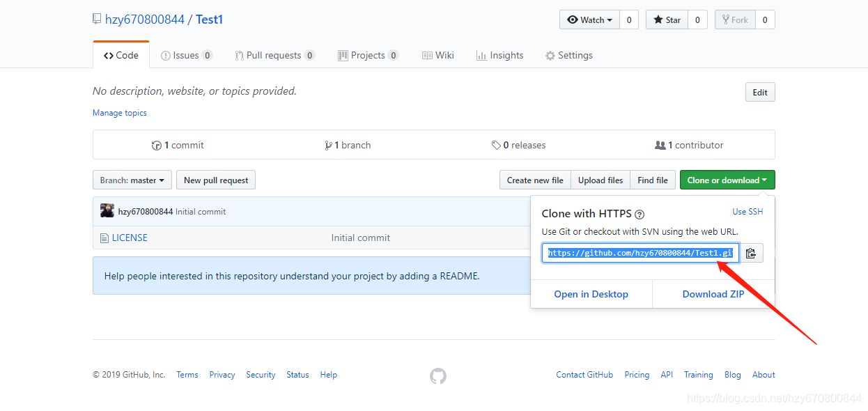This screenshot has height=411, width=868.
Task: Copy the clone URL with clipboard icon
Action: (x=751, y=253)
